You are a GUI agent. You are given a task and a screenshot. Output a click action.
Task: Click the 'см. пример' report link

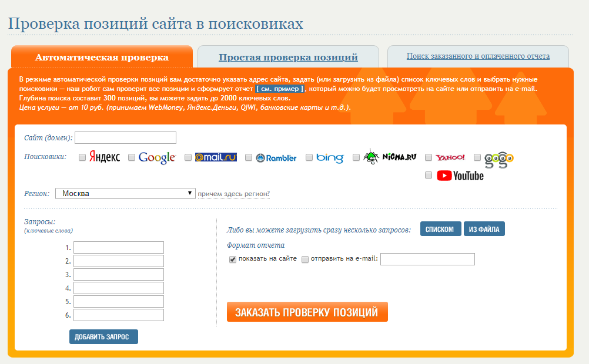click(x=280, y=89)
